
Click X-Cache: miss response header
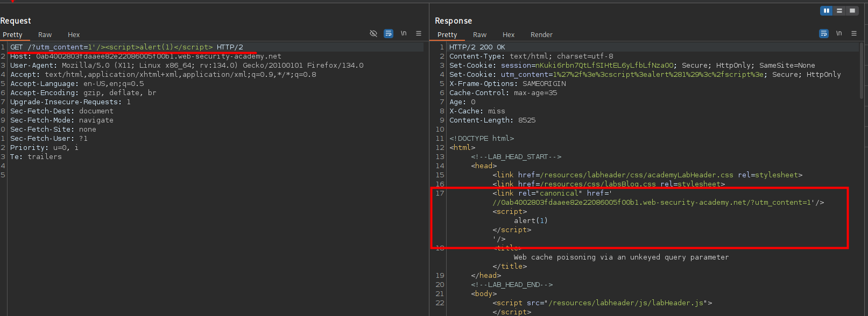(477, 111)
